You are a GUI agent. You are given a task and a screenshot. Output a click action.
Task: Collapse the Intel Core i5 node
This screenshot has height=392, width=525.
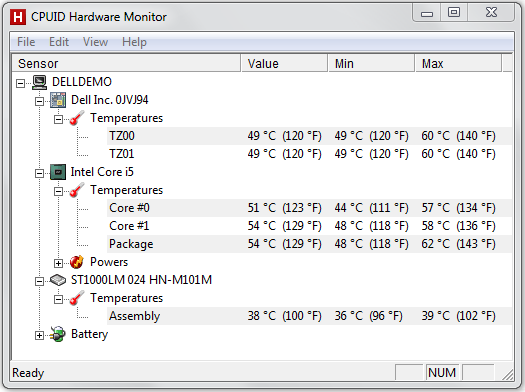pyautogui.click(x=39, y=173)
